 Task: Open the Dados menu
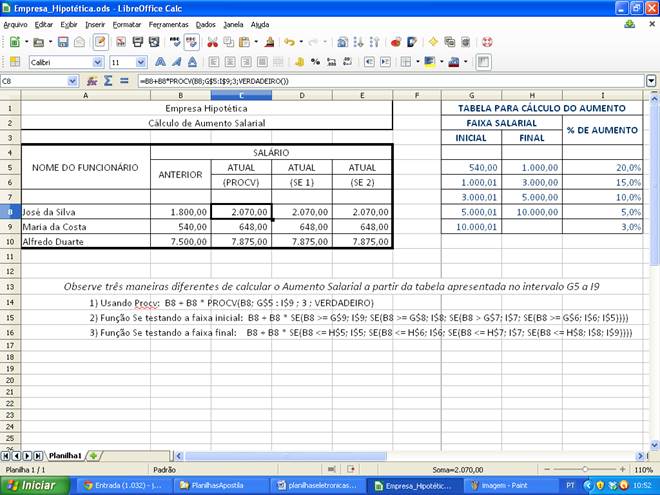205,23
